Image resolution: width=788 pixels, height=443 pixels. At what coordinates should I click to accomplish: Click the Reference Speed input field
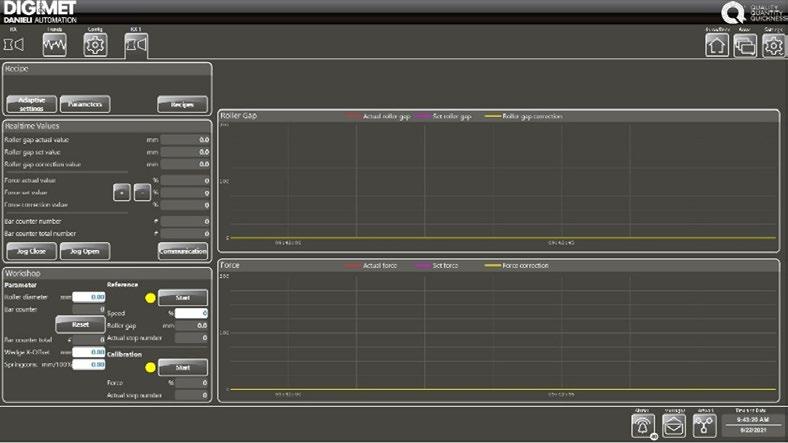tap(191, 313)
